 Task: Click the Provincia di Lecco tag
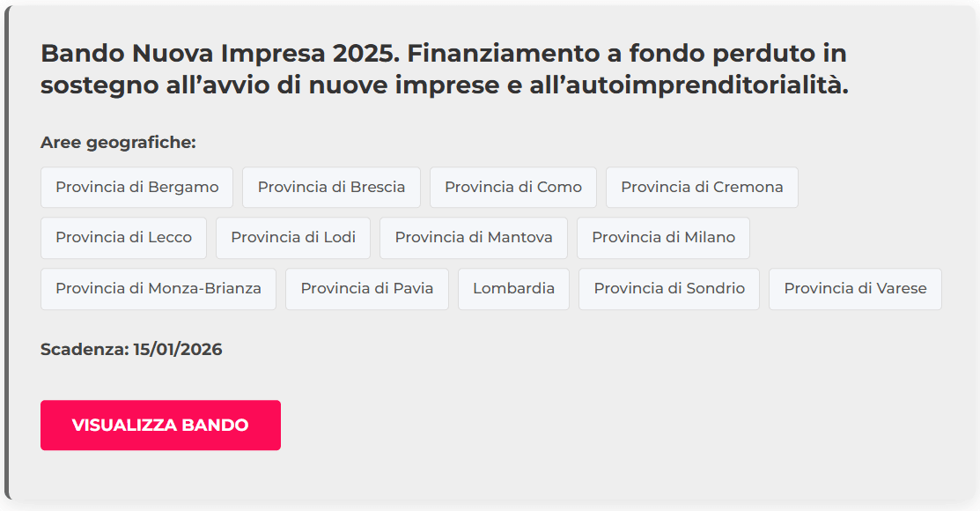point(123,238)
